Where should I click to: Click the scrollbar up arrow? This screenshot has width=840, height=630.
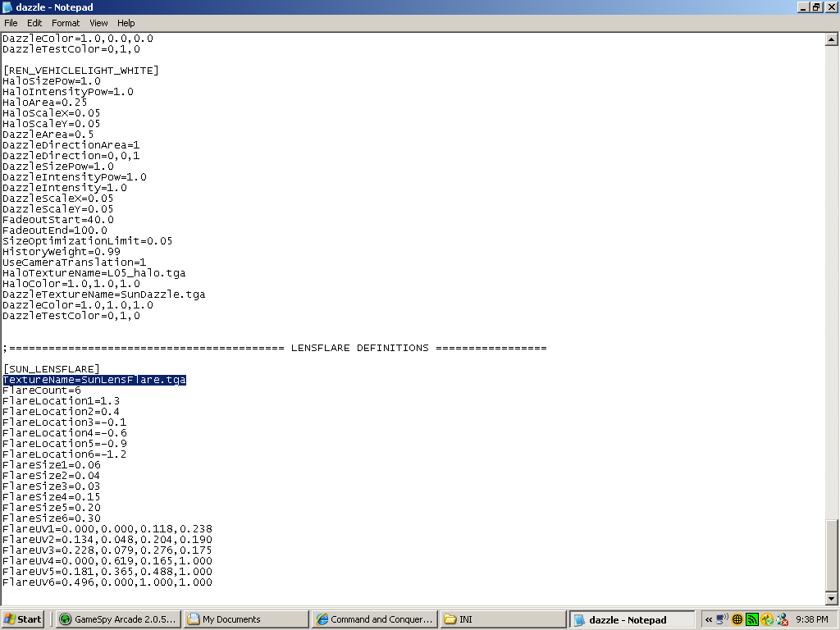click(832, 39)
